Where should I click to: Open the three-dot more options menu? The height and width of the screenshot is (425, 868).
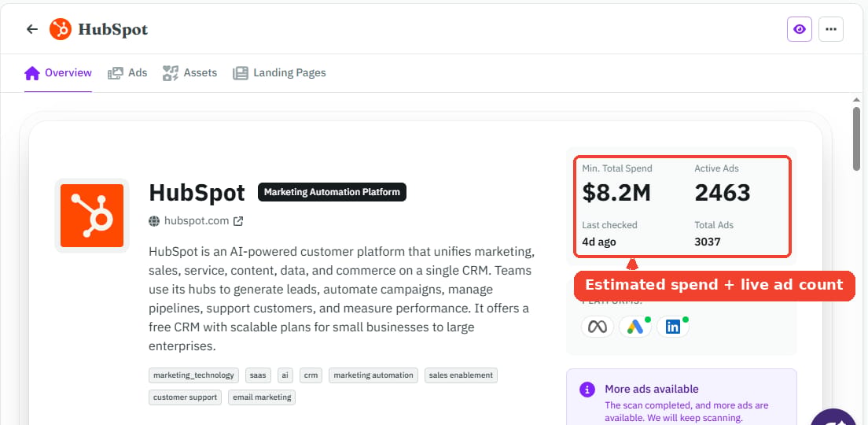tap(831, 29)
